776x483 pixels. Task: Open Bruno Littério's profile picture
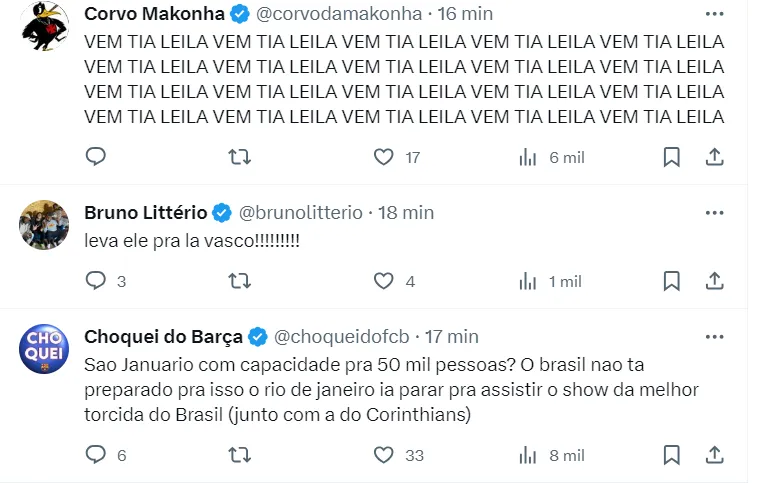pos(44,226)
